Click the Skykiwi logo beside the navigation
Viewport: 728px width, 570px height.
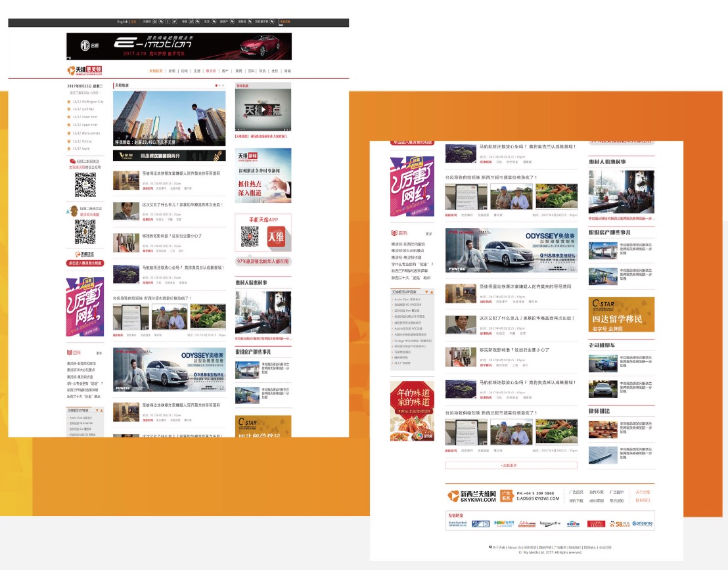pyautogui.click(x=84, y=70)
